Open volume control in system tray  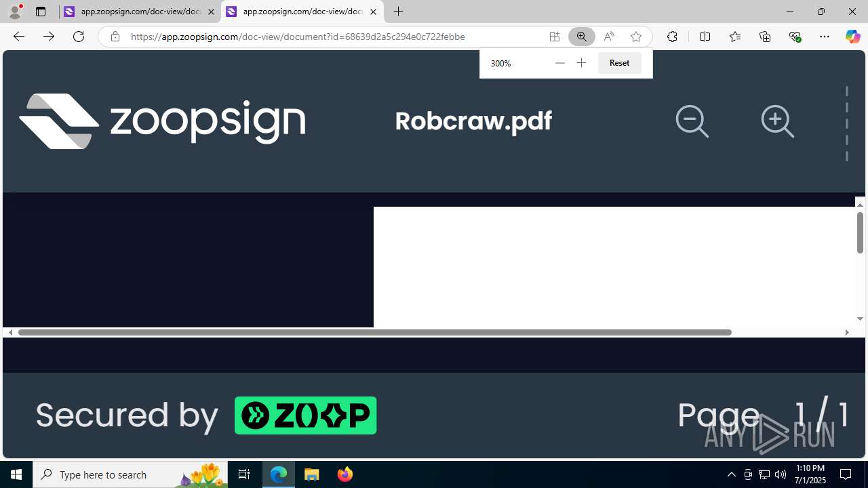click(x=781, y=474)
